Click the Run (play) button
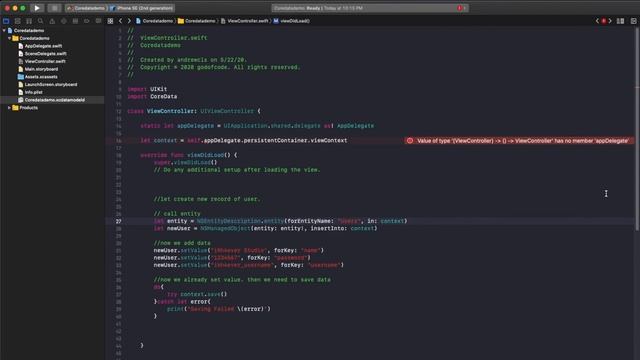640x360 pixels. pos(37,8)
